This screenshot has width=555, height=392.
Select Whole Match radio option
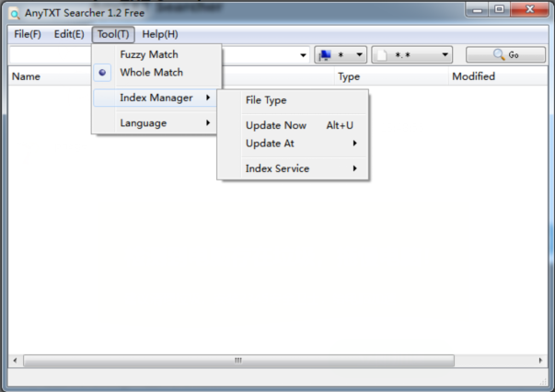156,73
